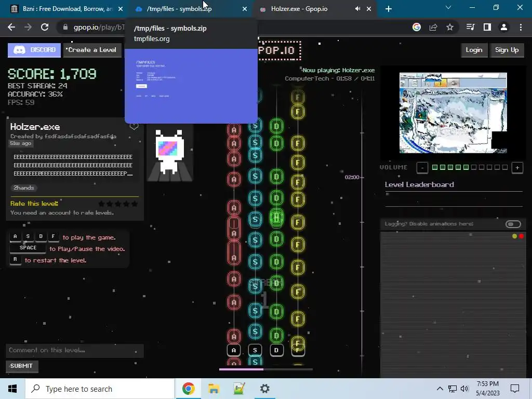Click the Discord button
Viewport: 532px width, 399px height.
(x=34, y=50)
